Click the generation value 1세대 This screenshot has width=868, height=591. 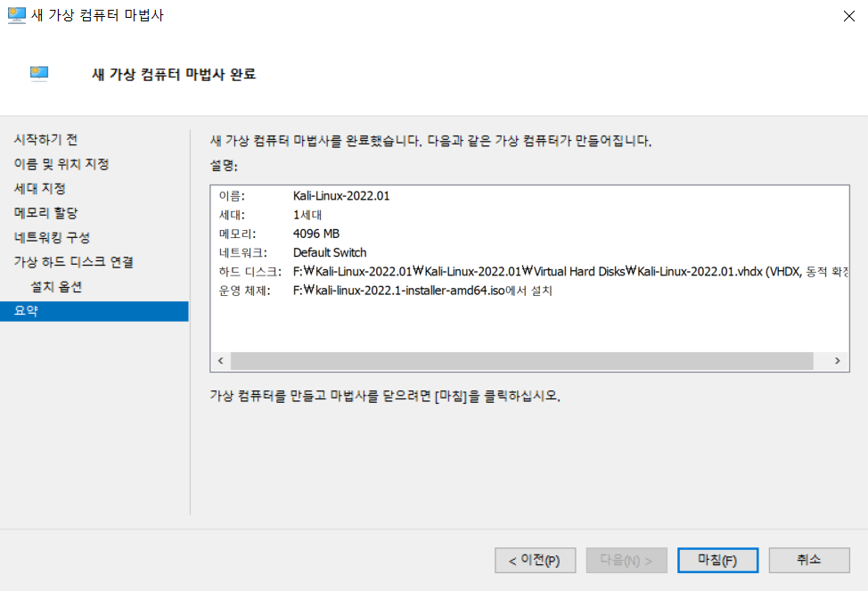point(307,215)
